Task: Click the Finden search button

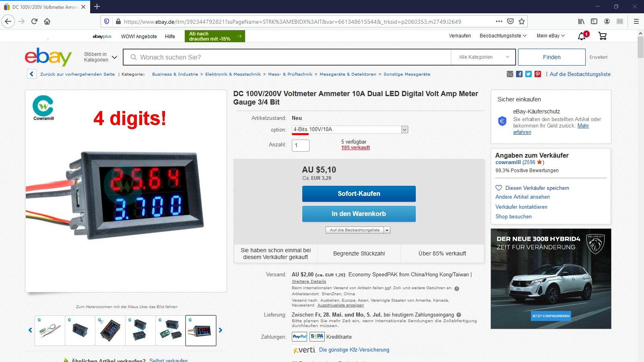Action: (x=551, y=57)
